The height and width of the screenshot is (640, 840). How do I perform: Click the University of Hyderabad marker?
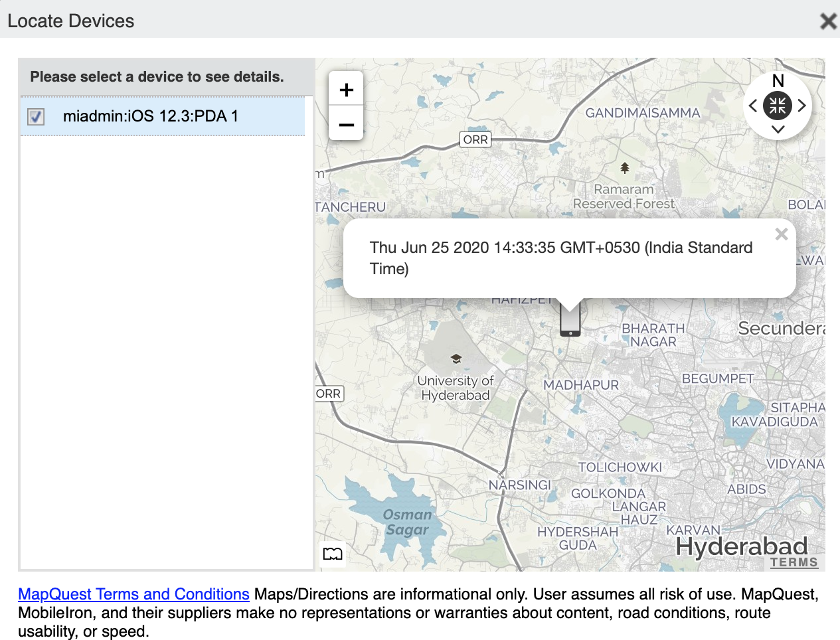coord(456,359)
